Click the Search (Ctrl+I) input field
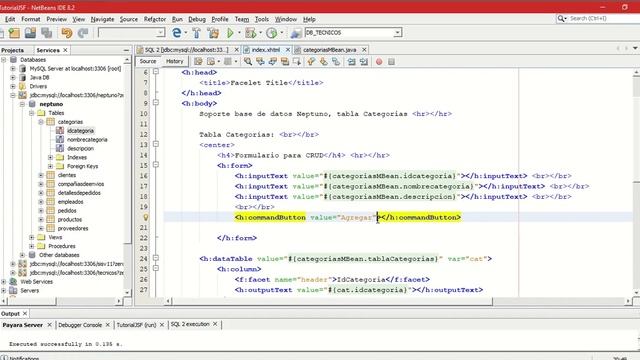Image resolution: width=640 pixels, height=360 pixels. coord(604,19)
